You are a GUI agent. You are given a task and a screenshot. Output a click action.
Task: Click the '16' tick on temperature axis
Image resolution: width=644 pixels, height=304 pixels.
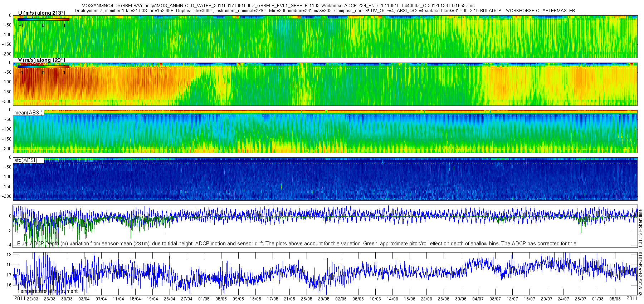[x=9, y=285]
